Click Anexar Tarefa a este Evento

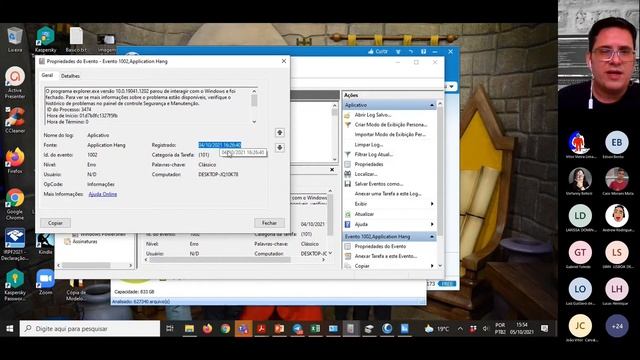point(386,256)
